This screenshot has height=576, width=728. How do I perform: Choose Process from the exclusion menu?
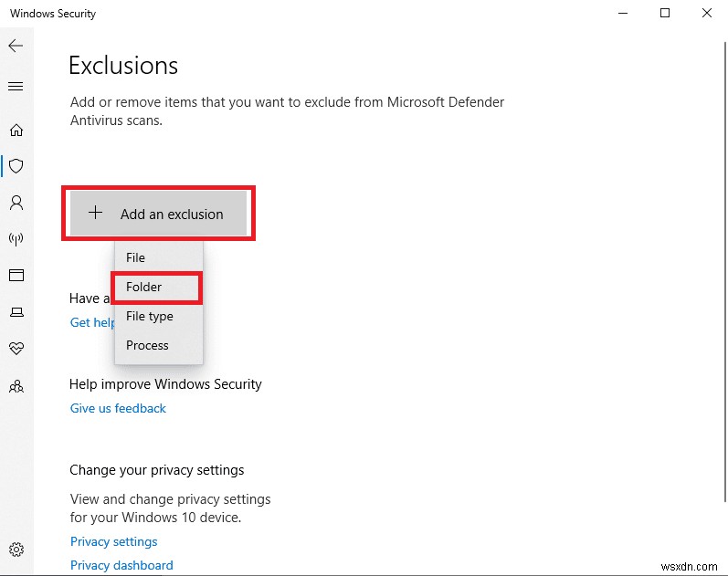pyautogui.click(x=148, y=345)
